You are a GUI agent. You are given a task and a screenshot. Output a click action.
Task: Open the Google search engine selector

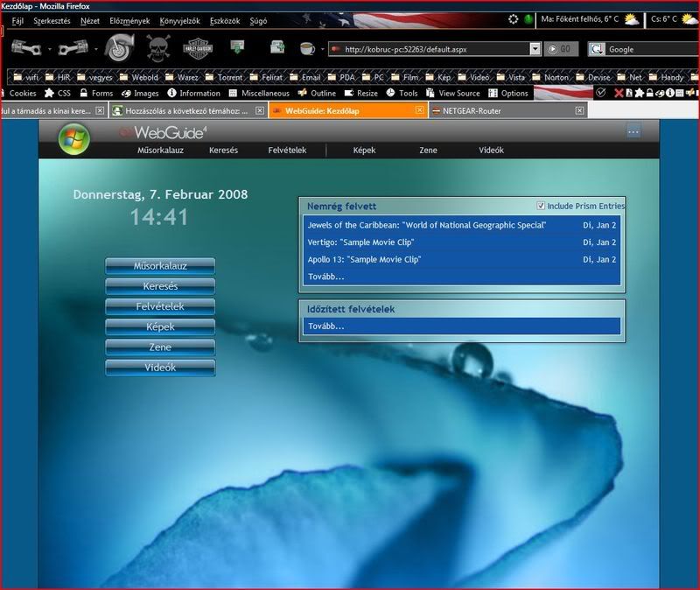click(x=597, y=50)
